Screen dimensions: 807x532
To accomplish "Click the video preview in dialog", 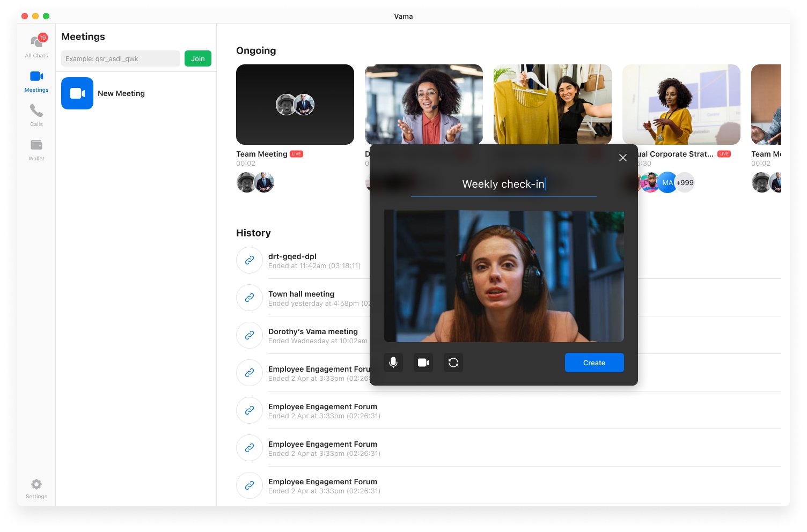I will point(504,276).
